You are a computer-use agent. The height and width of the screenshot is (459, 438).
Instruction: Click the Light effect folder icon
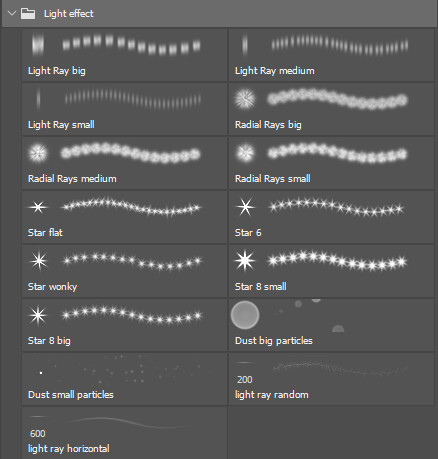pyautogui.click(x=28, y=14)
